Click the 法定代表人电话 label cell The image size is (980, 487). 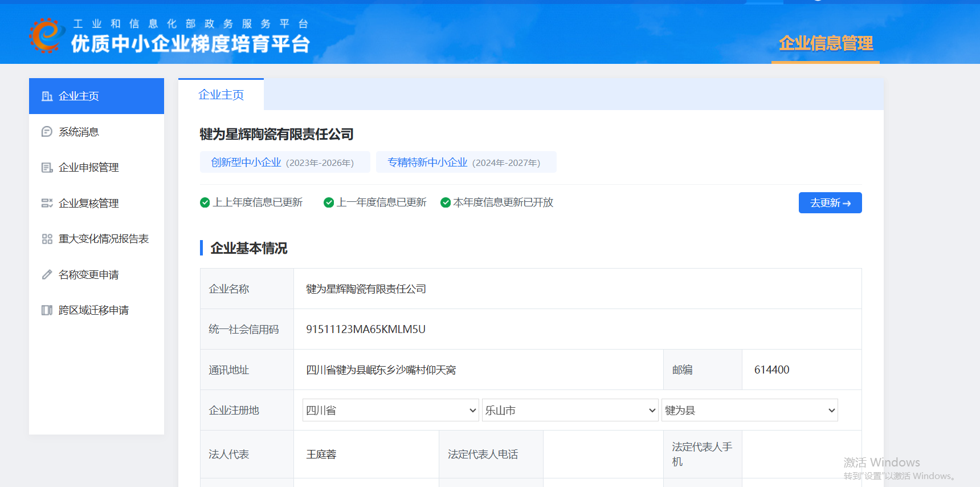pyautogui.click(x=491, y=454)
